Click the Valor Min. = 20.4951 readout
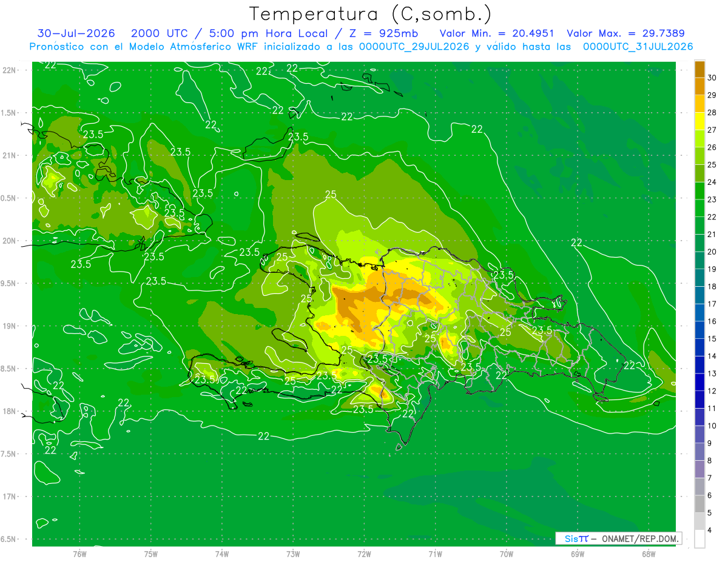 (x=496, y=33)
